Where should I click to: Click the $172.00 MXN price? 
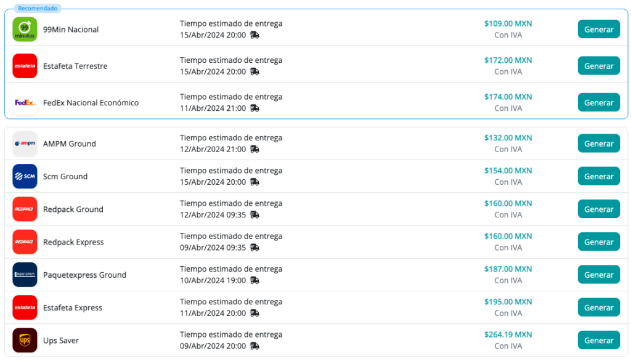508,60
